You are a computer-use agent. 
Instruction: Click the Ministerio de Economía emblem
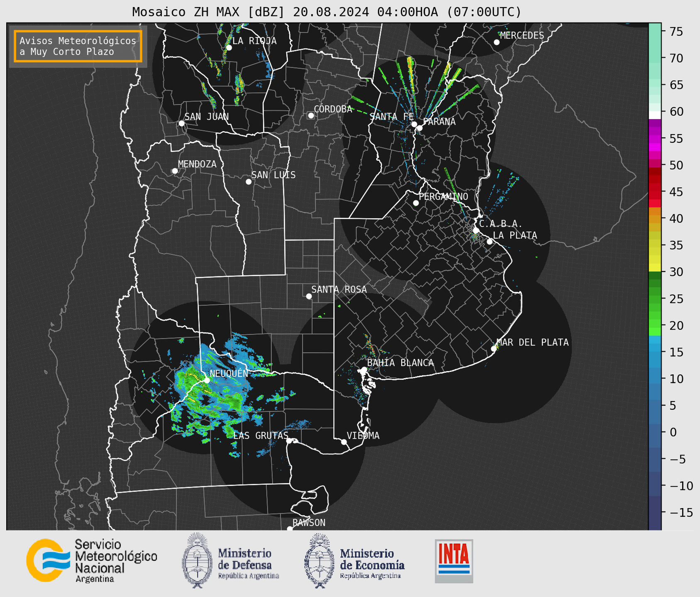pos(319,561)
